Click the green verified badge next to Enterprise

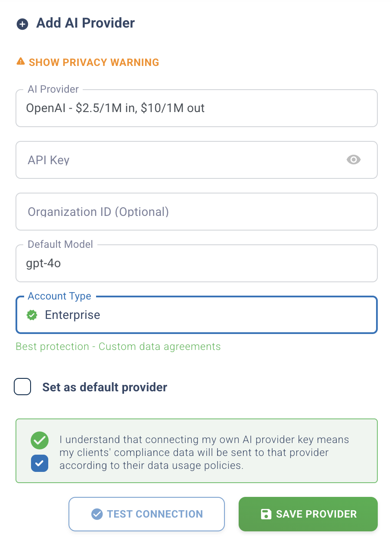[32, 315]
